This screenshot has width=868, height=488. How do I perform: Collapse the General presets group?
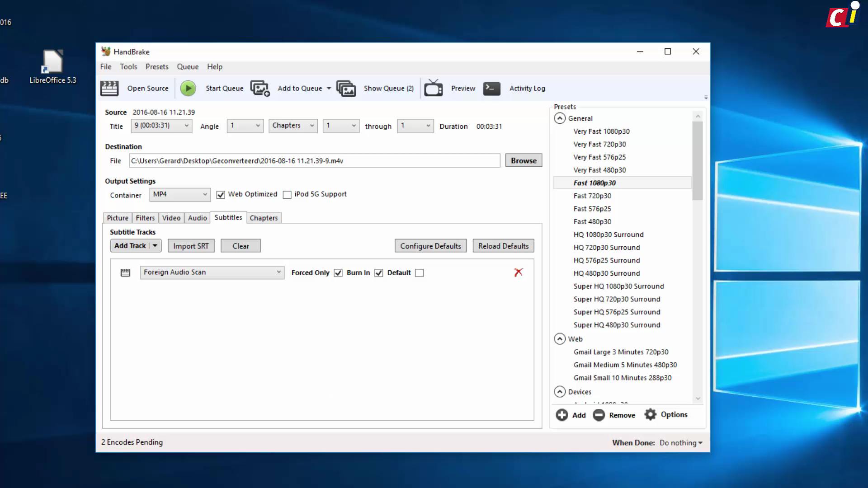coord(560,118)
